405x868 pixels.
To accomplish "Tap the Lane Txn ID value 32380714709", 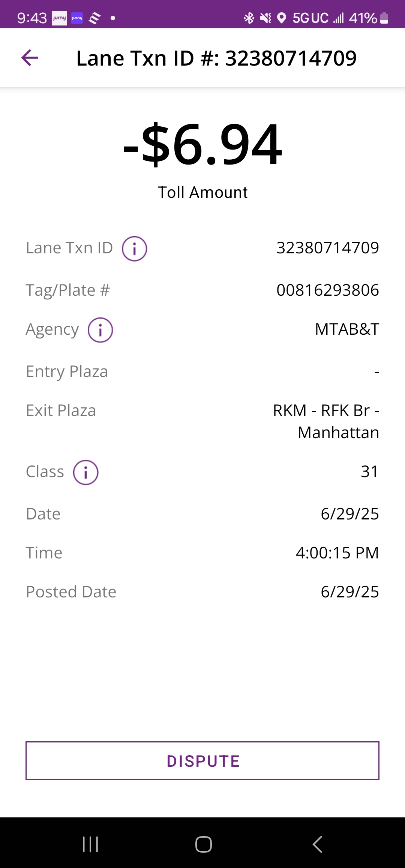I will [327, 248].
